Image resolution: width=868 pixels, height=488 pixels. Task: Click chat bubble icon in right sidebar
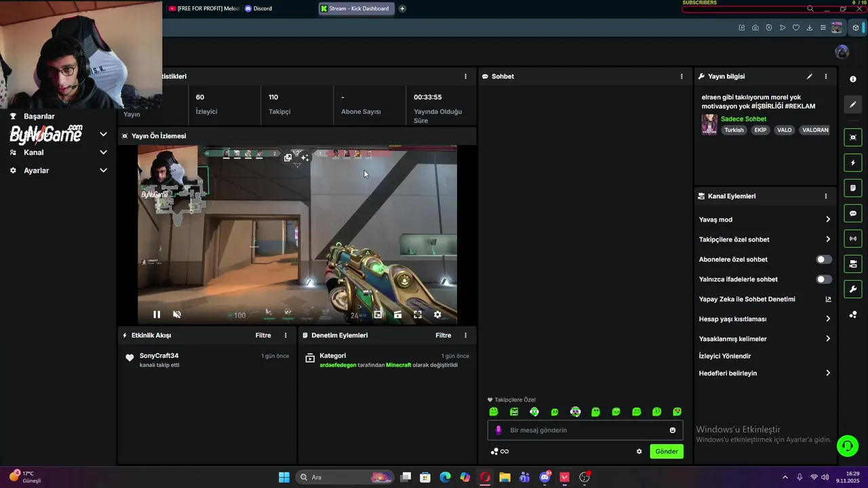[x=853, y=213]
